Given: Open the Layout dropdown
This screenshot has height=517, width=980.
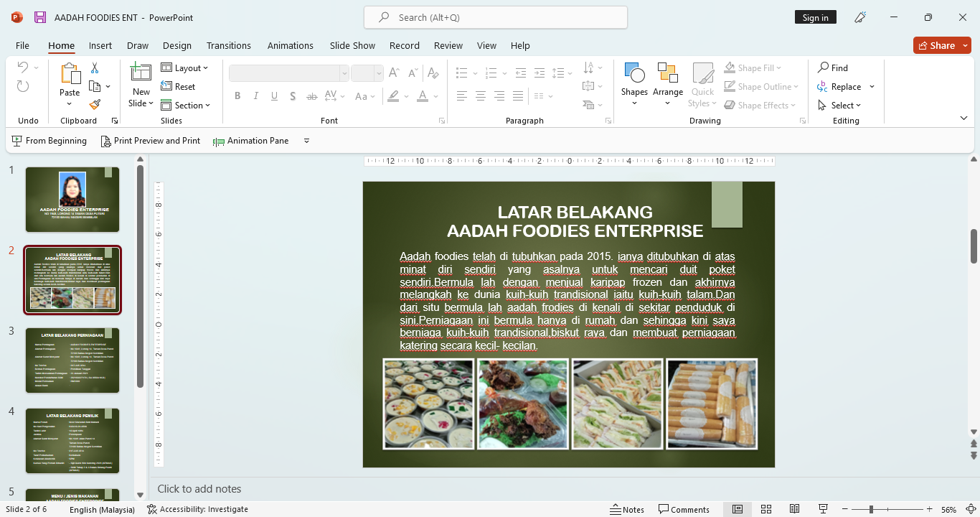Looking at the screenshot, I should (x=184, y=67).
